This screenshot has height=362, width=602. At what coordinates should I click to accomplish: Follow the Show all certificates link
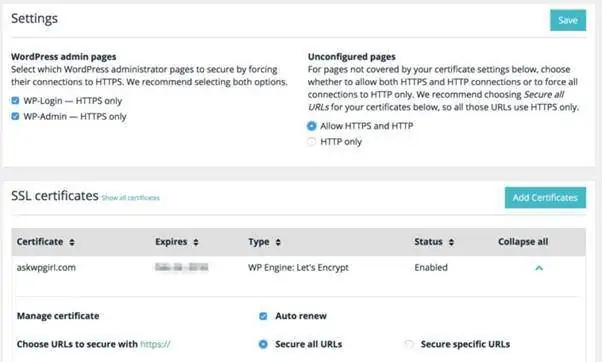131,198
